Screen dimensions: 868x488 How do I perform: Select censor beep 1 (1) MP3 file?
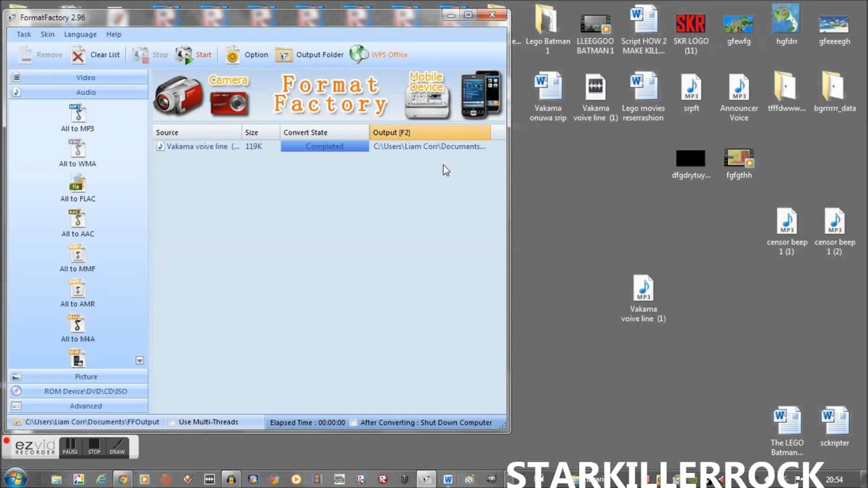pos(787,231)
